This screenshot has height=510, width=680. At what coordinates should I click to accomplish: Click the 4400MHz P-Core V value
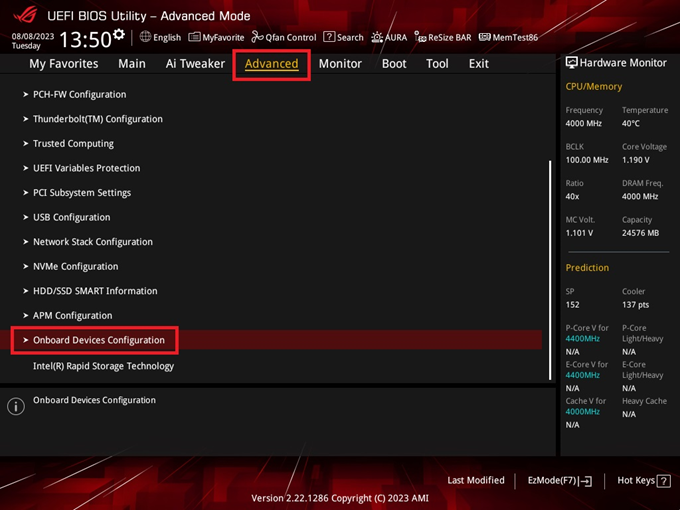(x=582, y=338)
